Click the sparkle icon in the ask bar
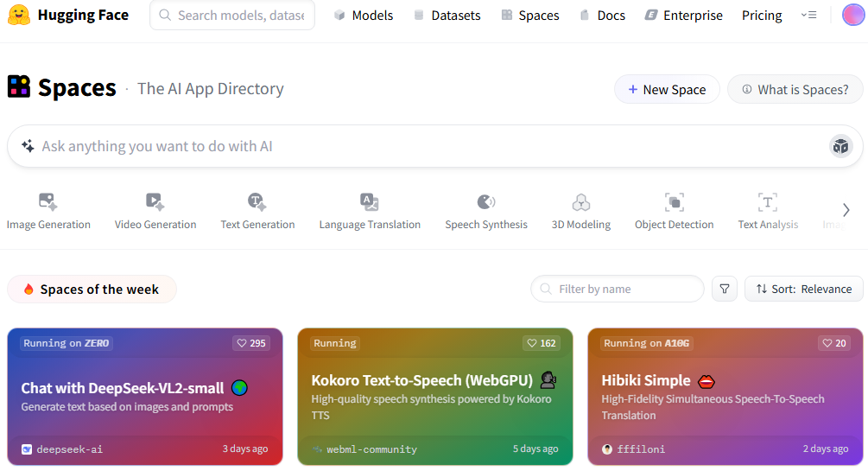 [x=28, y=146]
